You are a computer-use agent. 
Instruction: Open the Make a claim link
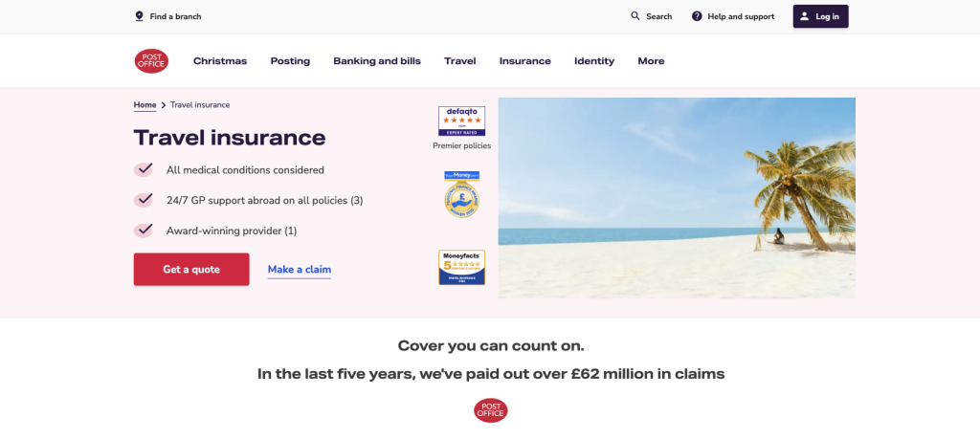point(300,270)
